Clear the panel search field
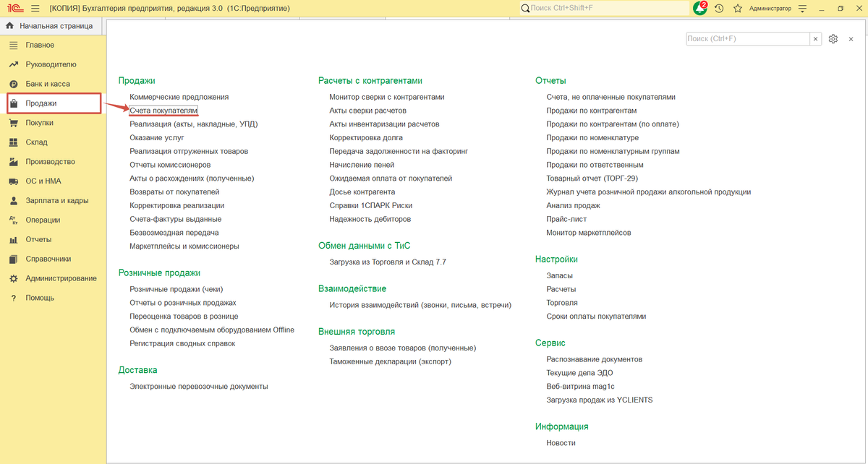The width and height of the screenshot is (868, 464). (816, 39)
